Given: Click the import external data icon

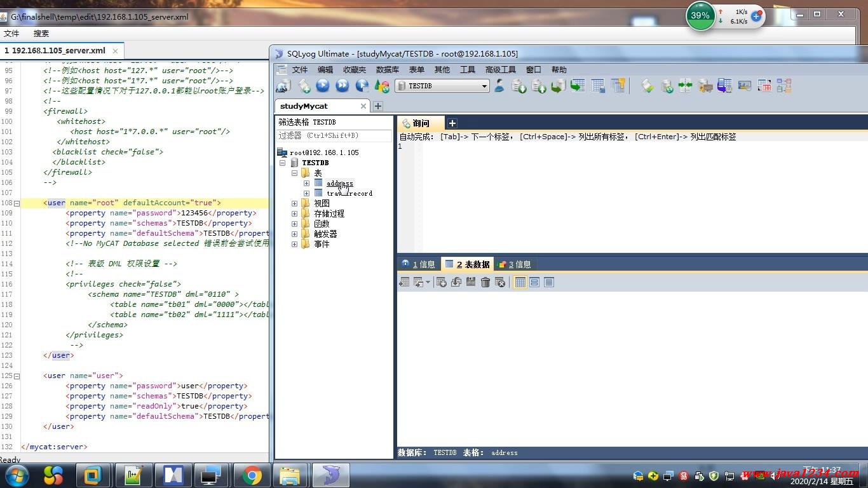Looking at the screenshot, I should 519,86.
